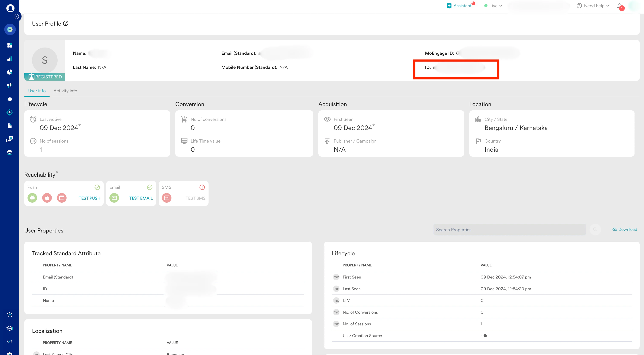Click the database stack sidebar icon
Image resolution: width=644 pixels, height=355 pixels.
[x=10, y=153]
